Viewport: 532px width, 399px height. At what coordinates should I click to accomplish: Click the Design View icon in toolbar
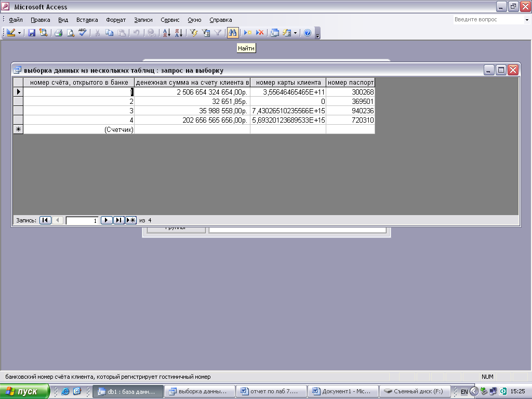click(11, 33)
